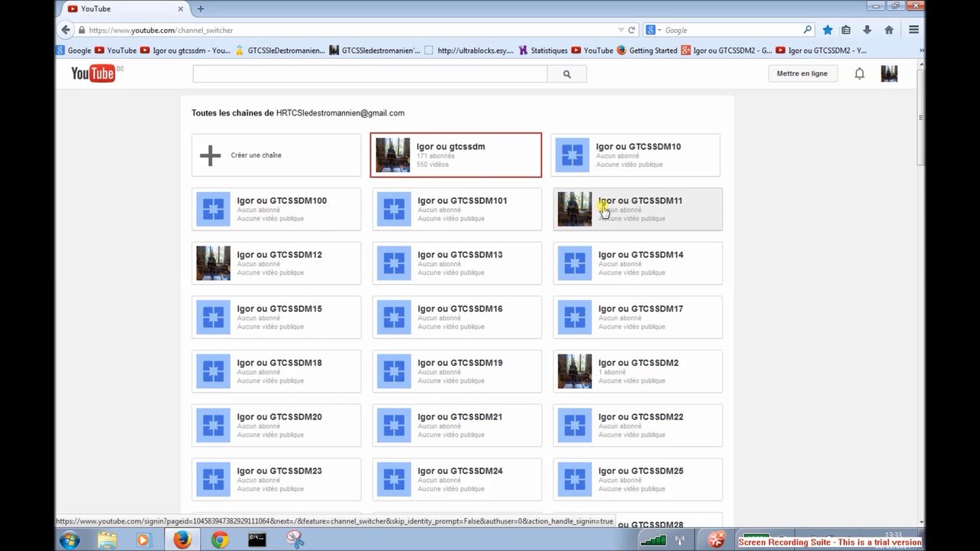Open the account avatar menu

pyautogui.click(x=889, y=73)
